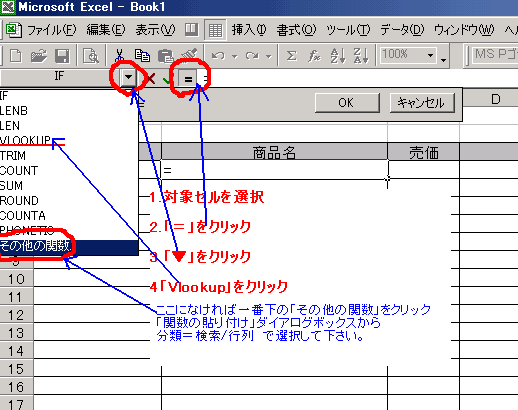Select the column D header
The width and height of the screenshot is (518, 410).
tap(496, 99)
